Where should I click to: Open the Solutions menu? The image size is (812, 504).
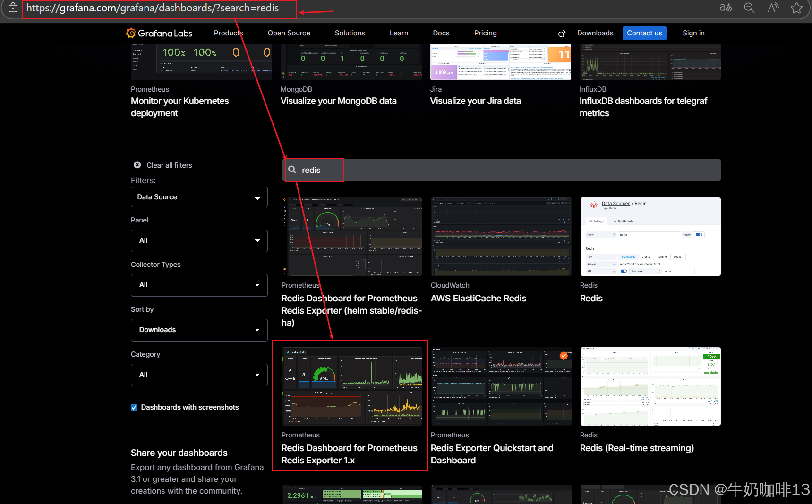point(350,33)
